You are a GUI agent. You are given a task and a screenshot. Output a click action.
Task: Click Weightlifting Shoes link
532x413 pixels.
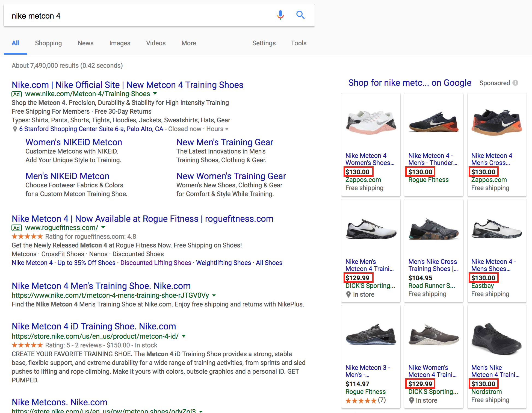[223, 263]
